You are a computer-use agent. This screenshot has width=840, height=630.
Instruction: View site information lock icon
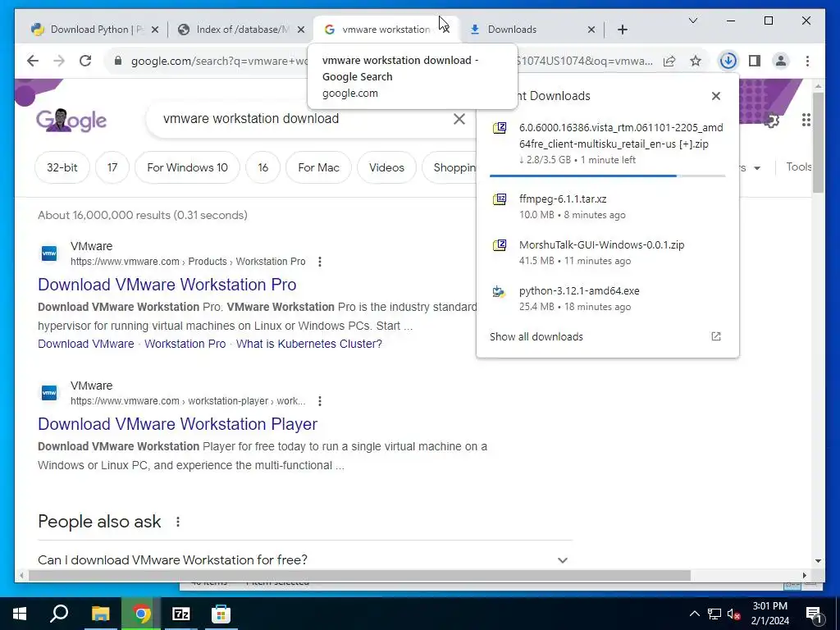[118, 61]
